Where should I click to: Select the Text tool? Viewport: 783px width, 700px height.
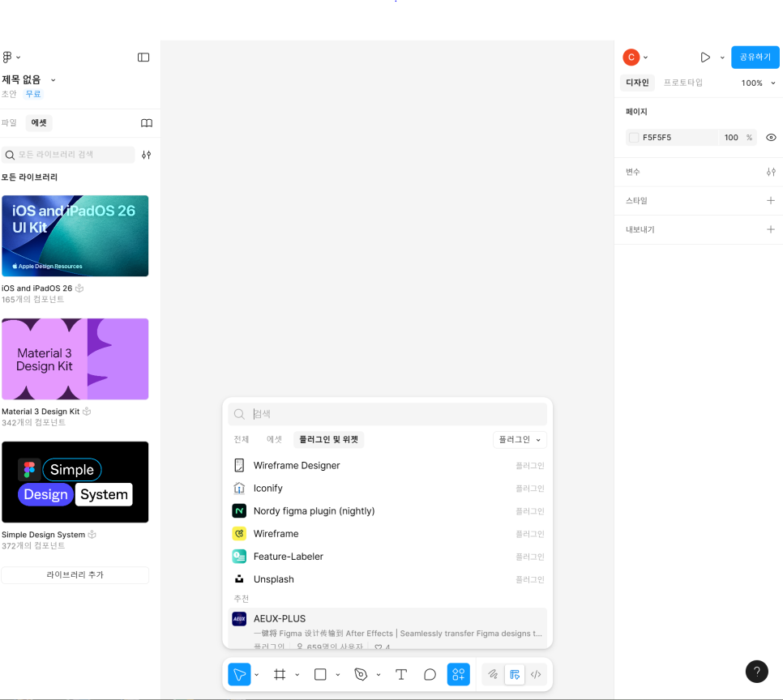click(x=400, y=674)
